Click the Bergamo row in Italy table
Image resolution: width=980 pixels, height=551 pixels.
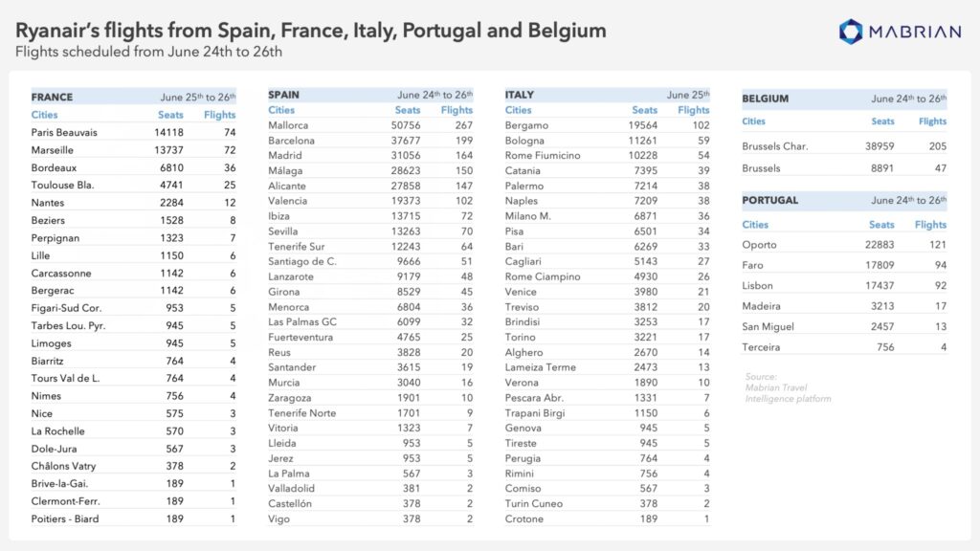(608, 125)
